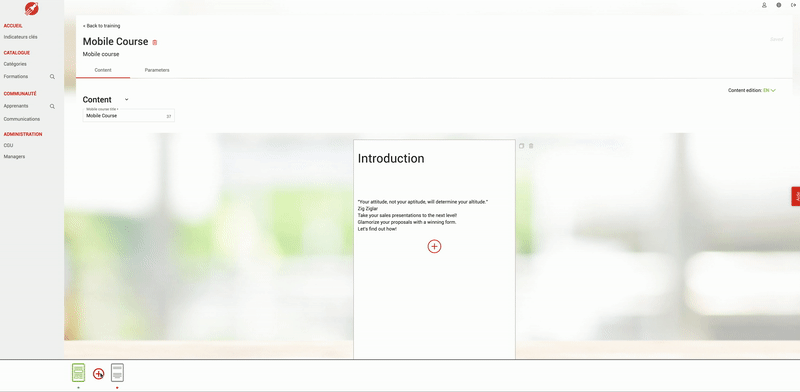Select the grey second slide thumbnail
The width and height of the screenshot is (800, 392).
click(x=117, y=373)
